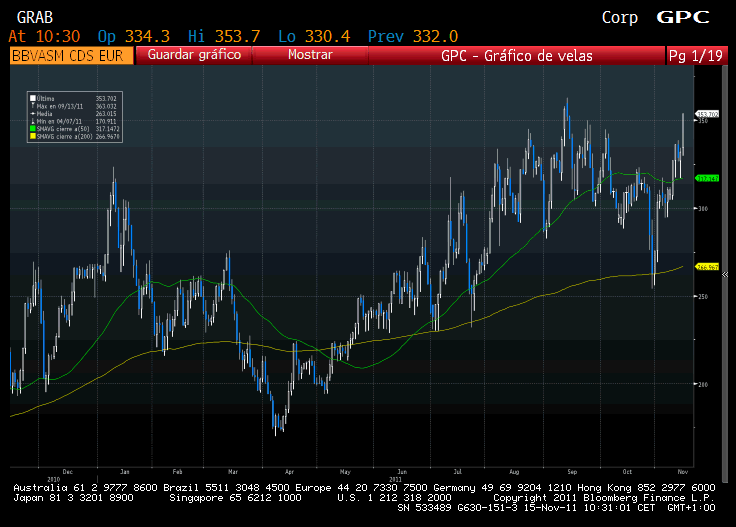Screen dimensions: 736x527
Task: Click the legend value 317.1472
Action: click(x=107, y=129)
